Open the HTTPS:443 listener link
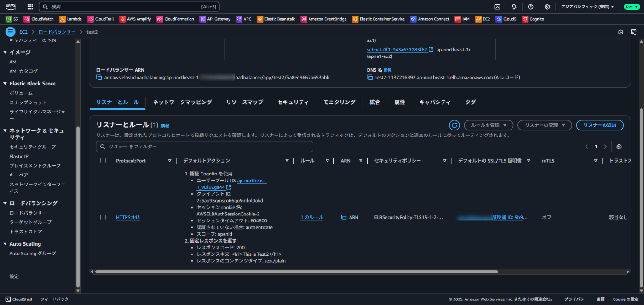The height and width of the screenshot is (305, 644). 128,217
